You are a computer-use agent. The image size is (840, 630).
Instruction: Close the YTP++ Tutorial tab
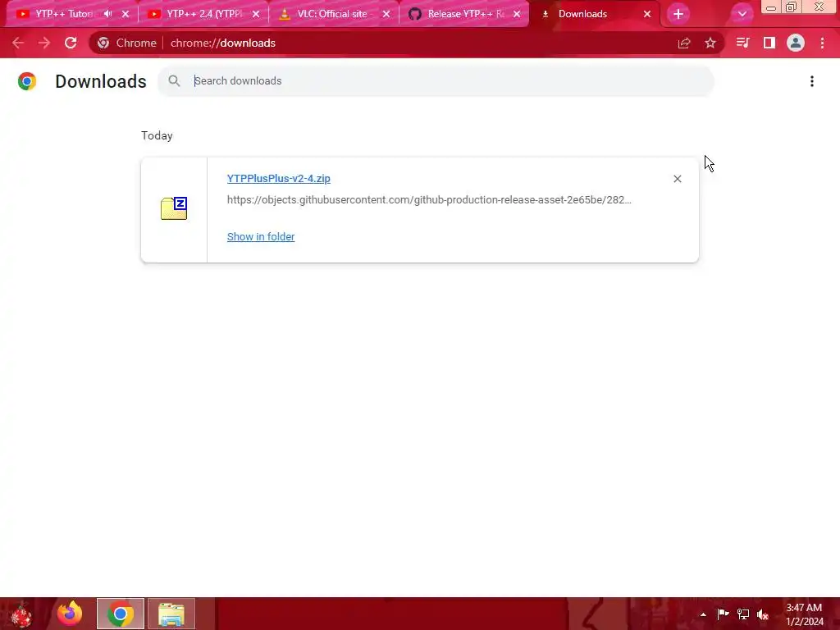pos(126,14)
